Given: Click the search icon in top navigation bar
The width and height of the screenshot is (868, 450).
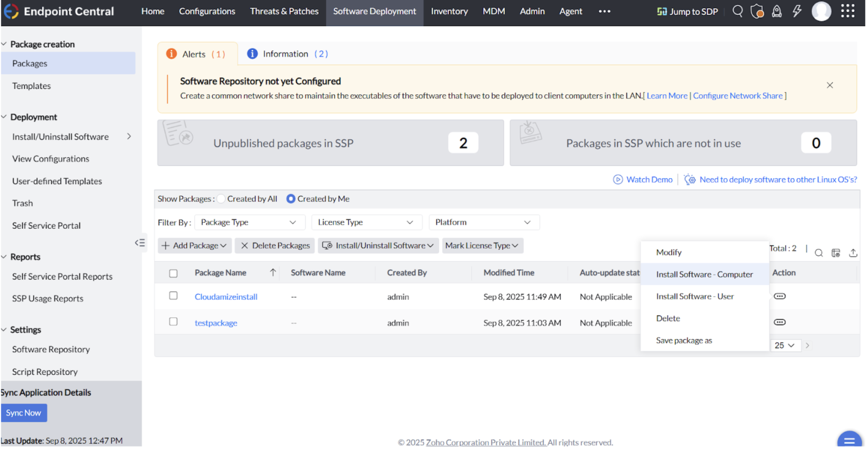Looking at the screenshot, I should coord(737,11).
